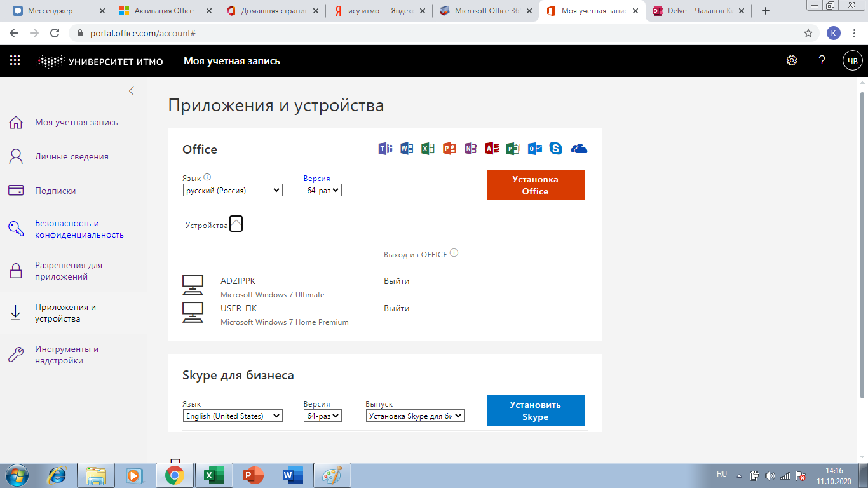The height and width of the screenshot is (488, 868).
Task: Click the OneNote icon in Office card
Action: tap(470, 149)
